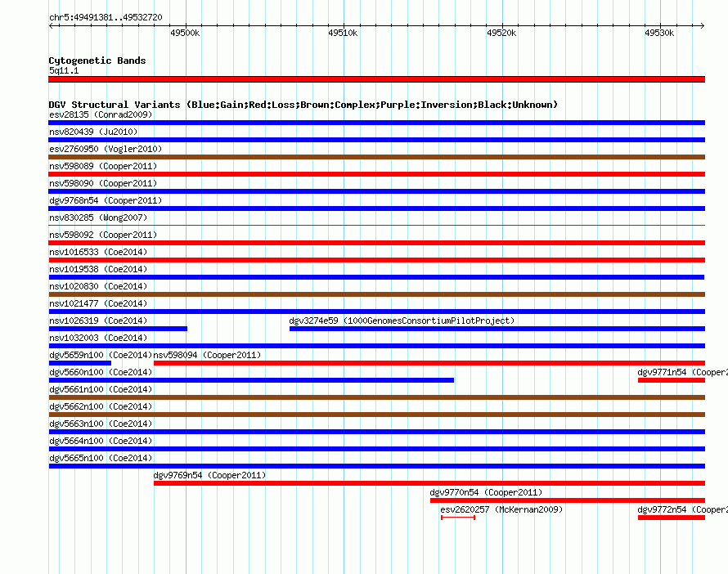Image resolution: width=728 pixels, height=574 pixels.
Task: Click brown bar under esv2760950
Action: (376, 157)
